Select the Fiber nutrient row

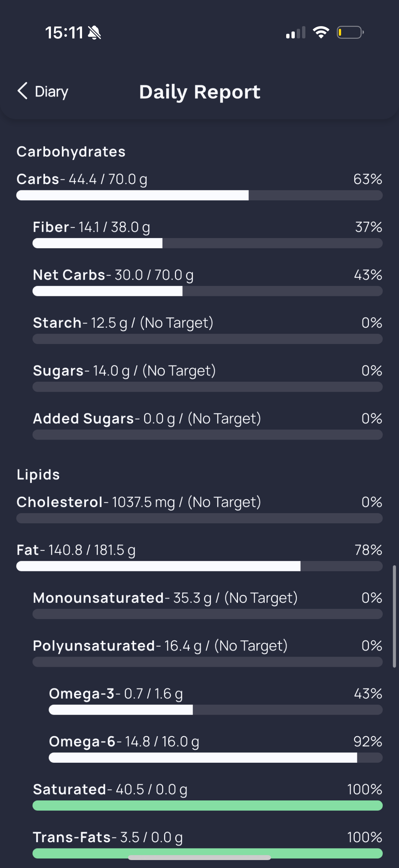tap(207, 234)
